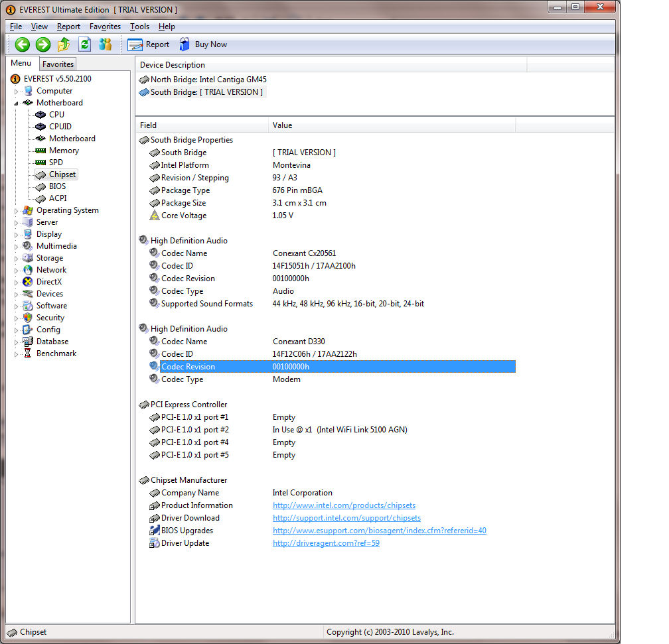Viewport: 669px width, 644px height.
Task: Click the green Back arrow toolbar icon
Action: [x=22, y=44]
